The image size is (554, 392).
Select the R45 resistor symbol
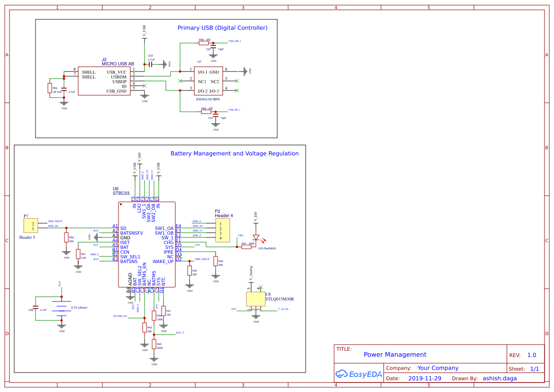154,344
